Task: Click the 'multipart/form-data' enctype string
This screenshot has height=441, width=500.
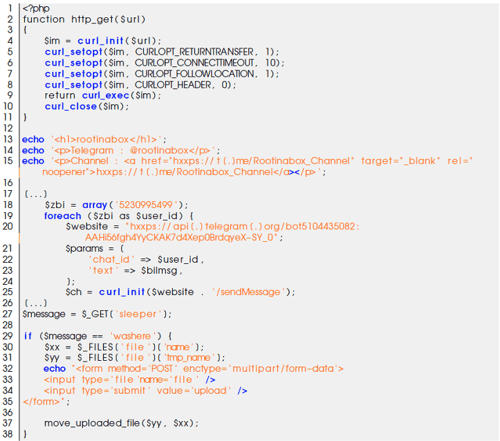Action: [x=283, y=369]
